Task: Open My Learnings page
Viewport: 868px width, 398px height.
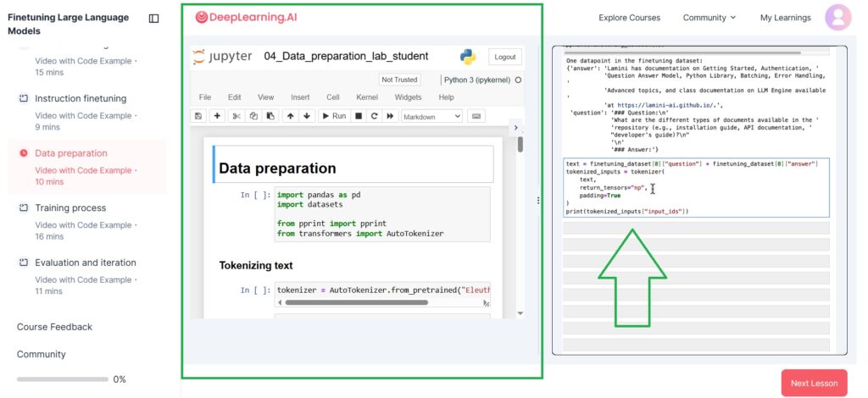Action: pos(786,18)
